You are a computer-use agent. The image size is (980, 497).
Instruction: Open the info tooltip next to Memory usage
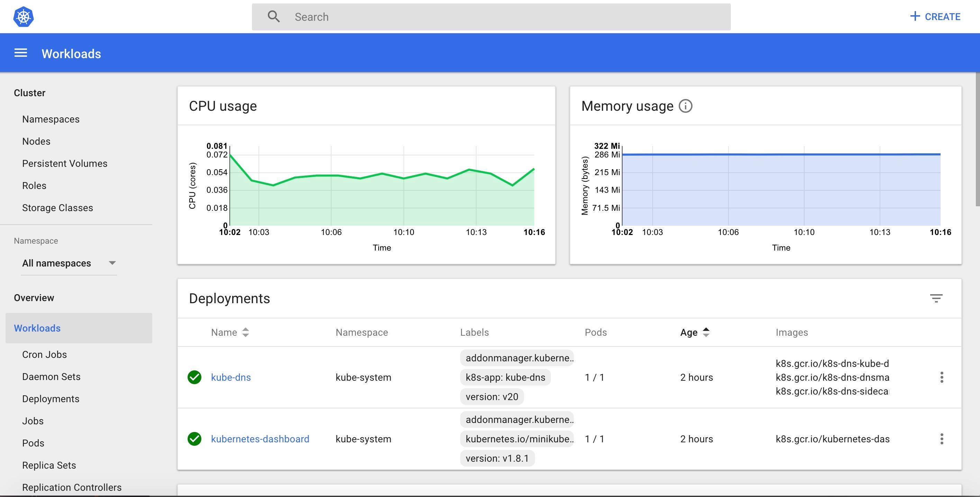tap(685, 107)
